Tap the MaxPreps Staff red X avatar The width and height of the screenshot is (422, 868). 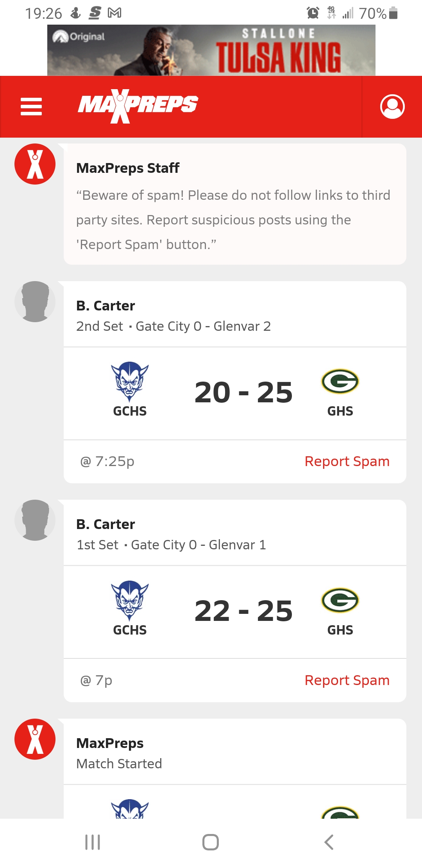35,164
